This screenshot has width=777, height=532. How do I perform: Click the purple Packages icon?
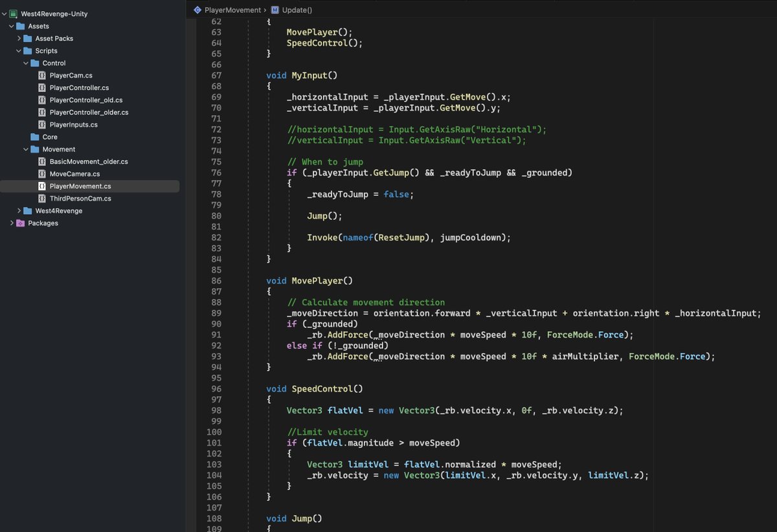point(20,223)
